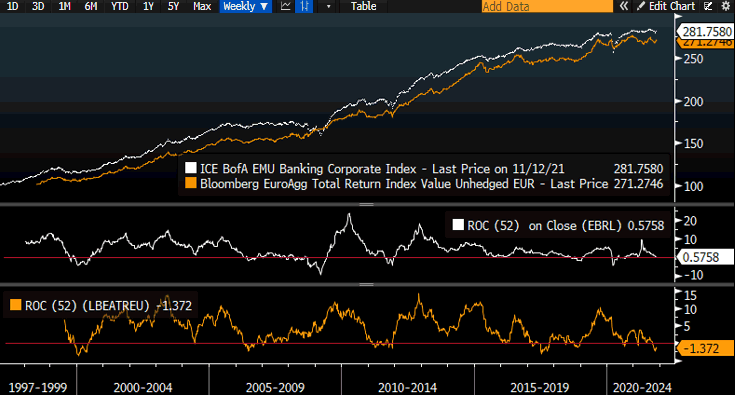Image resolution: width=735 pixels, height=395 pixels.
Task: Select the YTD time range
Action: 120,6
